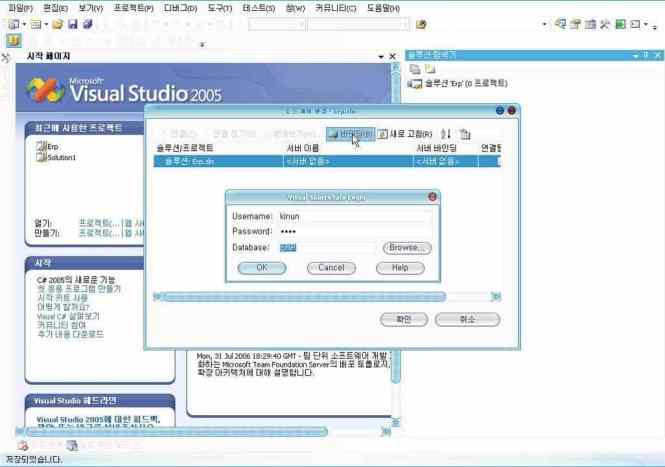Open the Other Windows dropdown arrow
This screenshot has height=467, width=665.
646,25
